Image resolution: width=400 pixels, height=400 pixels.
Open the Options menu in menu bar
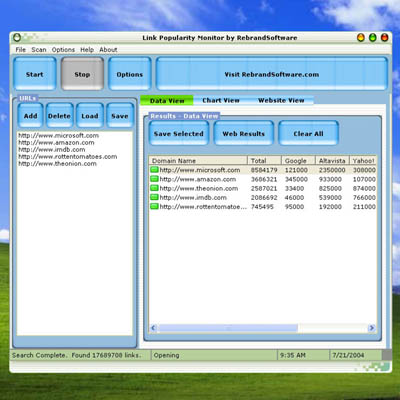63,50
